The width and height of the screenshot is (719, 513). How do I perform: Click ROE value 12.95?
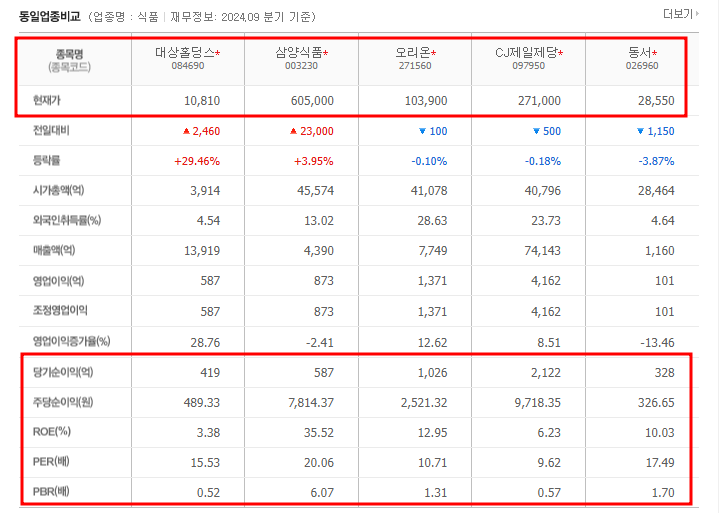[x=432, y=432]
